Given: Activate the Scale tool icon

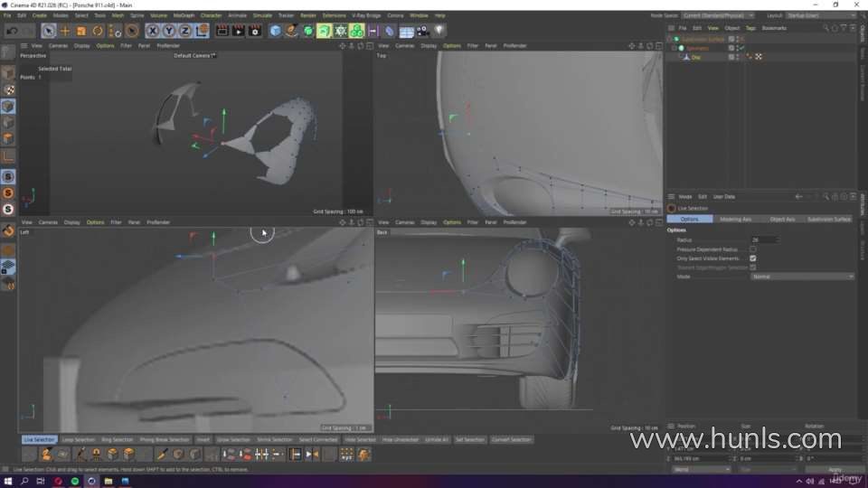Looking at the screenshot, I should pyautogui.click(x=81, y=31).
